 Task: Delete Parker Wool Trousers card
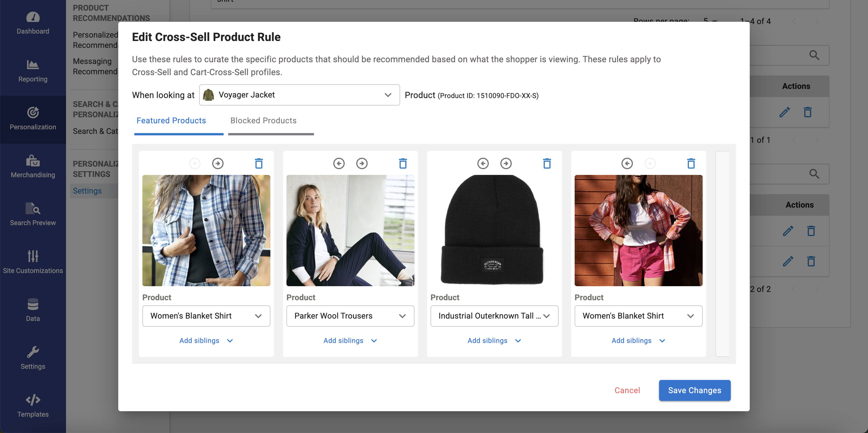403,164
